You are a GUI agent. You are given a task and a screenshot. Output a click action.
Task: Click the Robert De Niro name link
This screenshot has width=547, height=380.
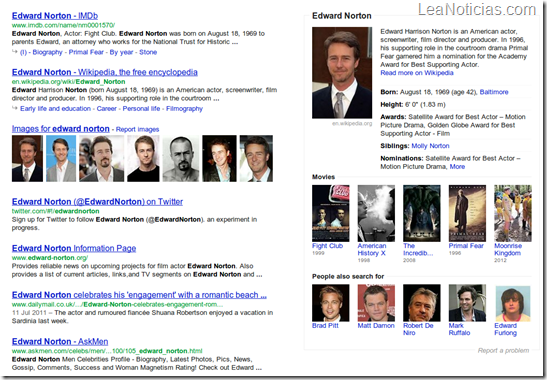[418, 329]
